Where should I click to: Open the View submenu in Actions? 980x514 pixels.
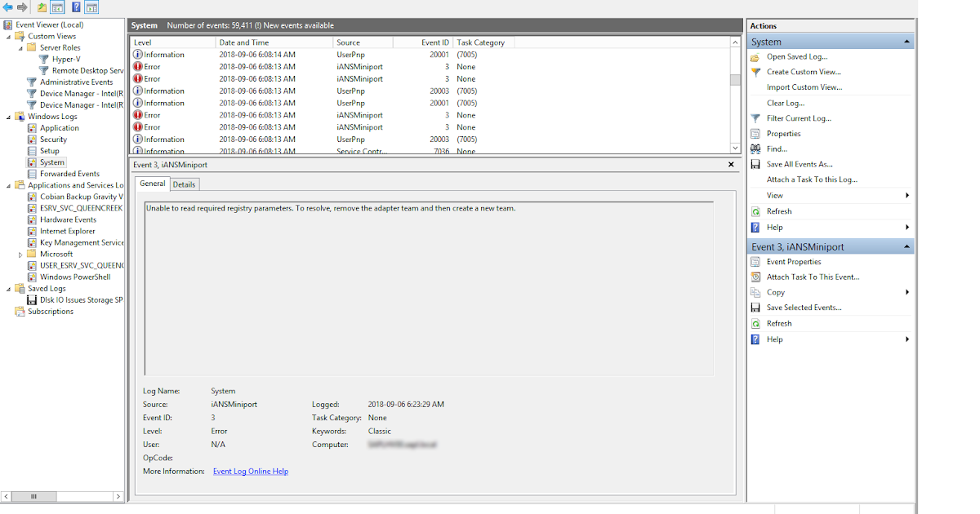pyautogui.click(x=906, y=195)
